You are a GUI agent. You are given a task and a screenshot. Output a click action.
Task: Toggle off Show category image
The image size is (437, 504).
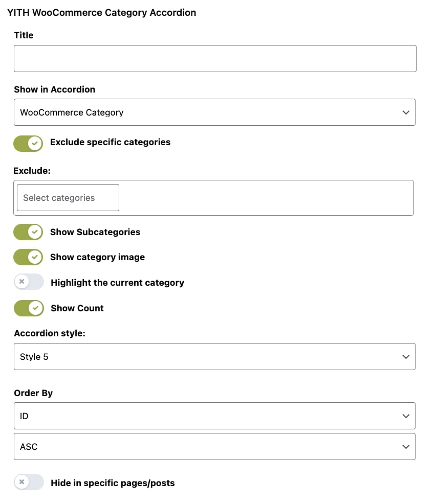[28, 257]
